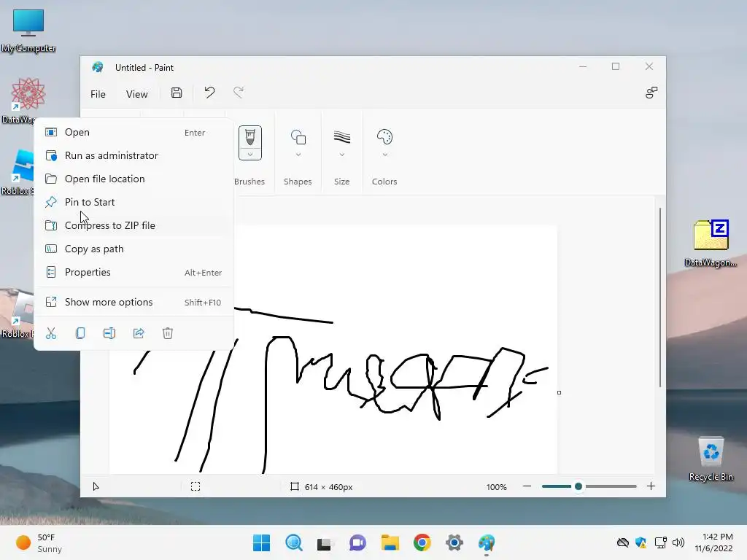
Task: Rename via context menu rename icon
Action: coord(109,333)
